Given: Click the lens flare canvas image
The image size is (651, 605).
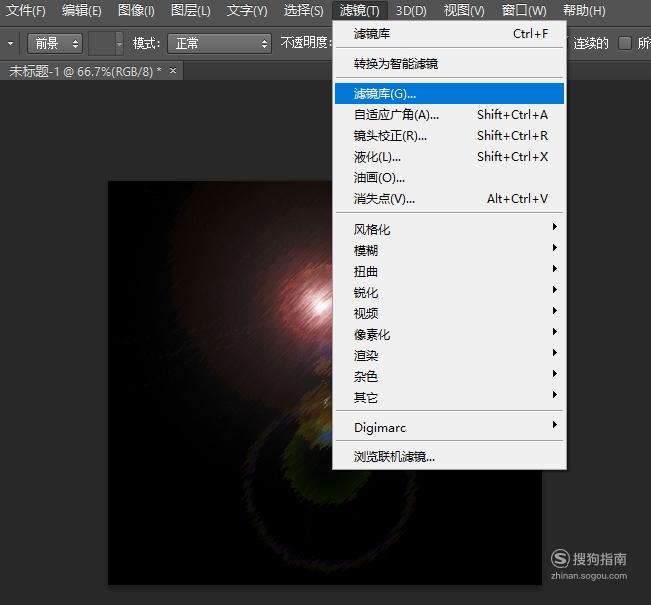Looking at the screenshot, I should (x=220, y=383).
